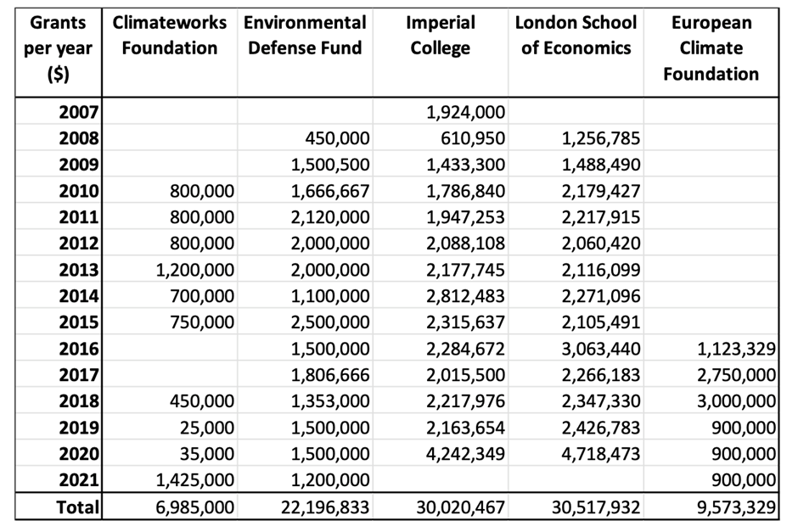Viewport: 798px width, 532px height.
Task: Click the 3,063,440 cell in the 2016 row
Action: click(600, 349)
